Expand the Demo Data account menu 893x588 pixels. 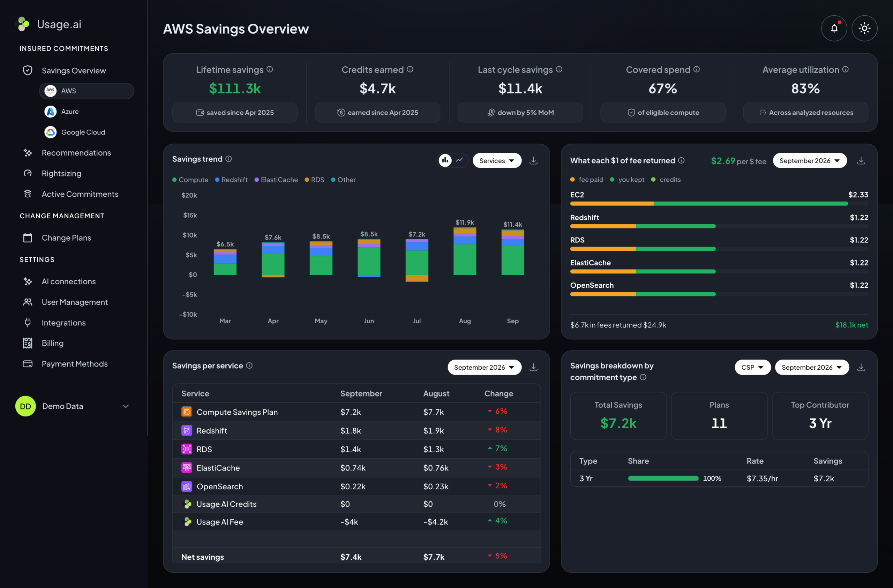tap(126, 406)
